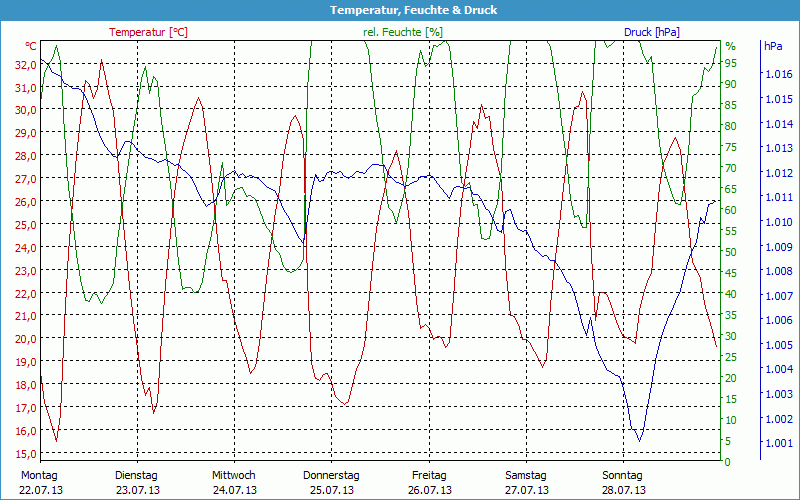Click the '18,0' temperature axis value
Screen dimensions: 800x500
pyautogui.click(x=26, y=385)
